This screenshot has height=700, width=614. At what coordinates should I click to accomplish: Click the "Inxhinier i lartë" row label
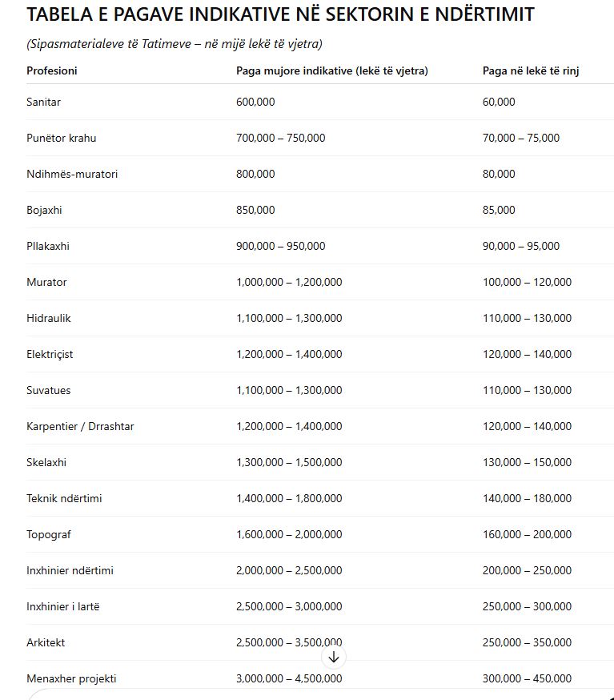tap(63, 606)
